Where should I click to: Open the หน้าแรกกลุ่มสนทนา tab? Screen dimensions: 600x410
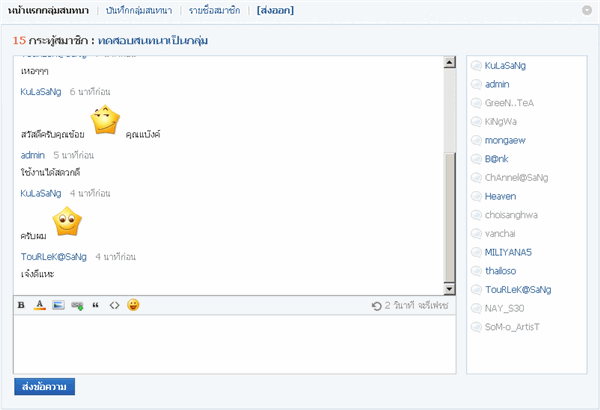click(x=48, y=11)
